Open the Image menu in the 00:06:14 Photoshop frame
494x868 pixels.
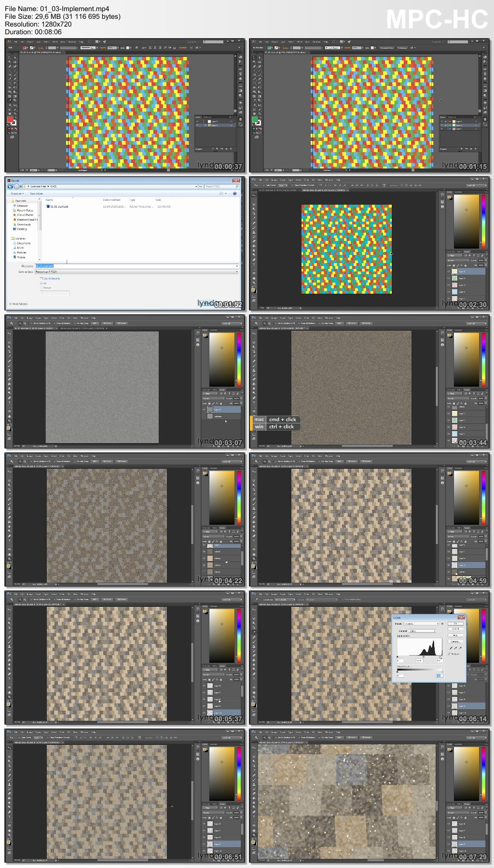click(274, 594)
